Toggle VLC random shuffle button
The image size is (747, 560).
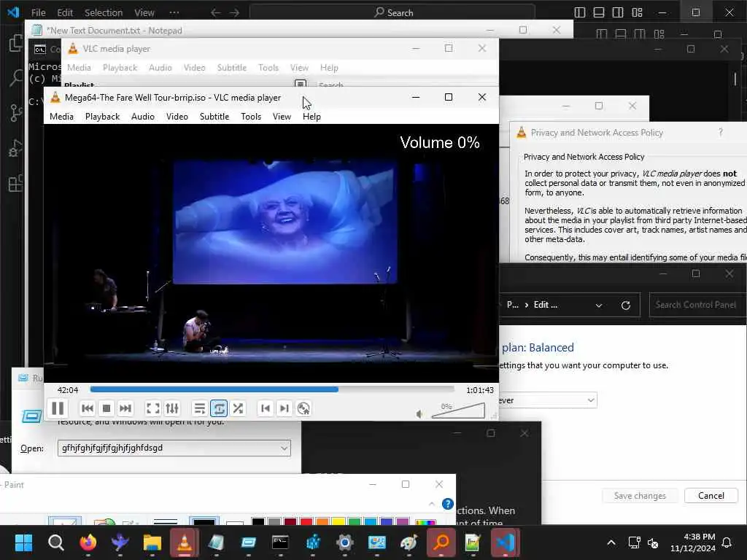pyautogui.click(x=238, y=408)
